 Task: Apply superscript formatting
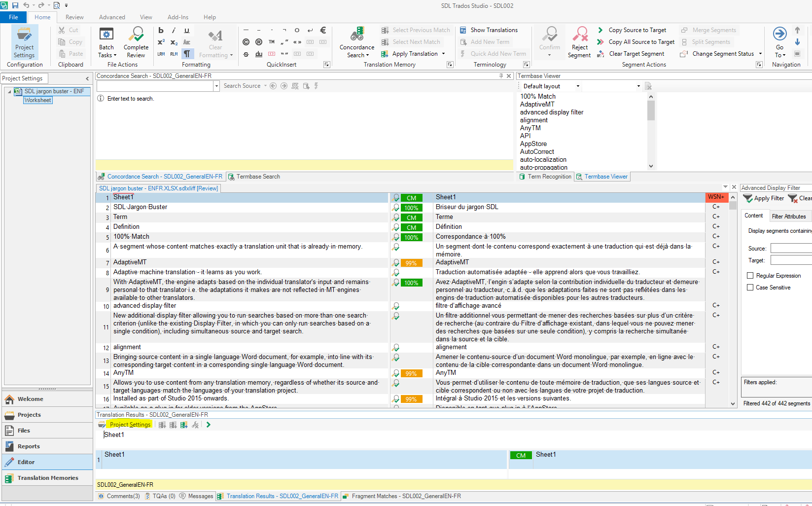pos(161,42)
